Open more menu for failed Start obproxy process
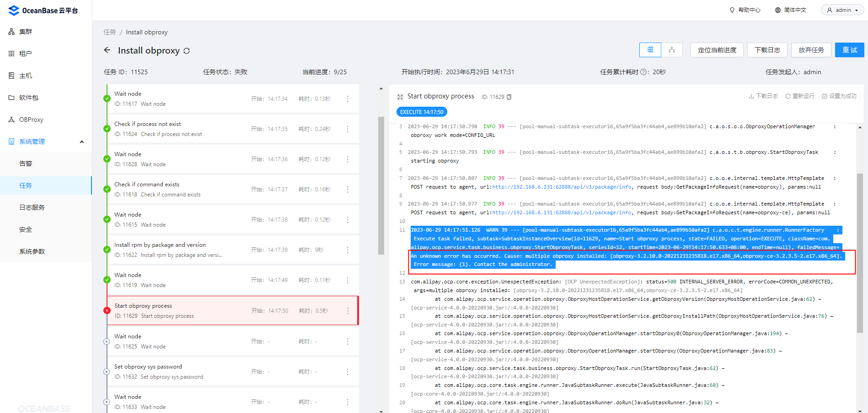868x413 pixels. (x=348, y=311)
